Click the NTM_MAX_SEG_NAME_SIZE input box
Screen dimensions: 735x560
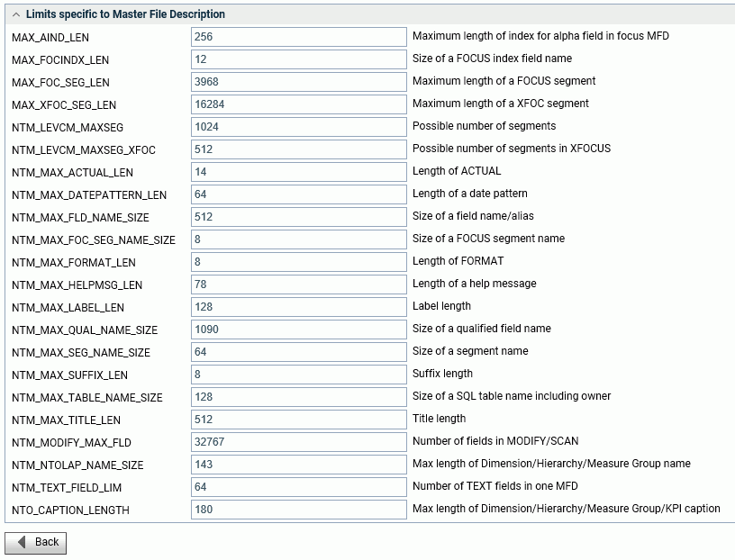click(299, 352)
